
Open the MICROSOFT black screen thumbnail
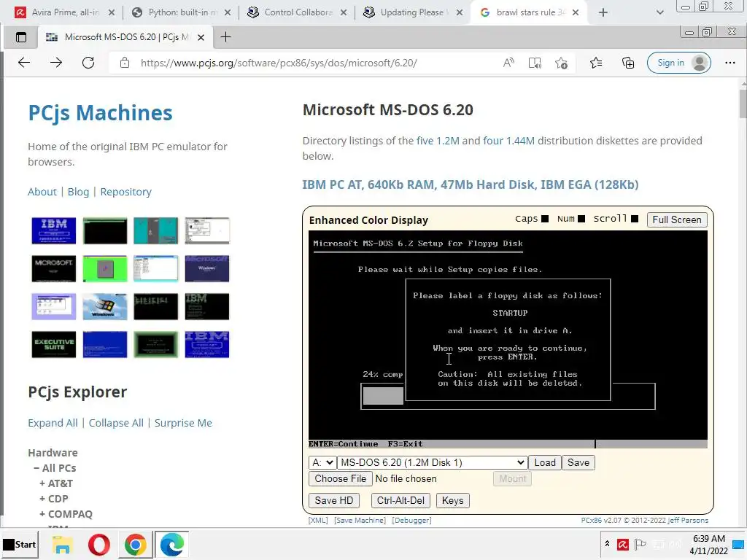point(54,268)
